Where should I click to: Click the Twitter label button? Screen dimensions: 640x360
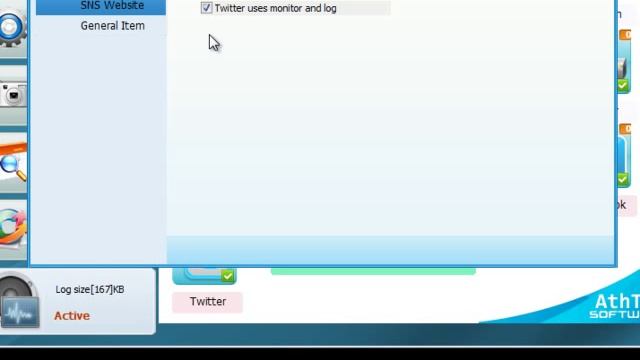tap(207, 302)
